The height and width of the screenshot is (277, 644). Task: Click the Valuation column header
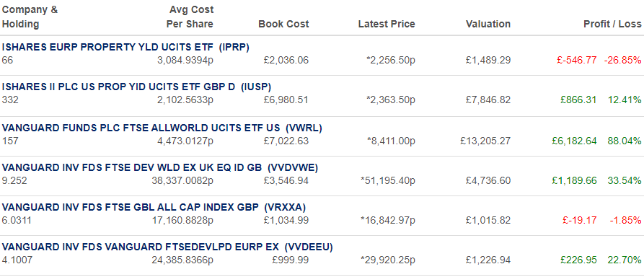(488, 25)
